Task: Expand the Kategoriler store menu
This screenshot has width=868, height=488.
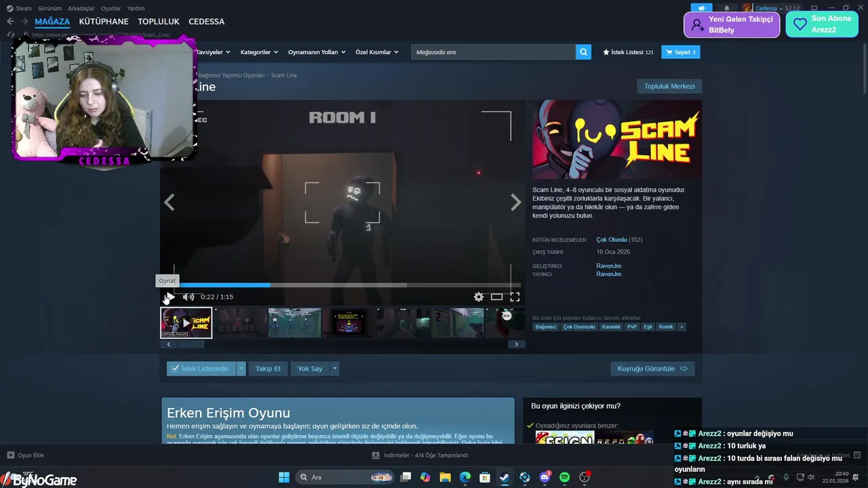Action: pos(259,52)
